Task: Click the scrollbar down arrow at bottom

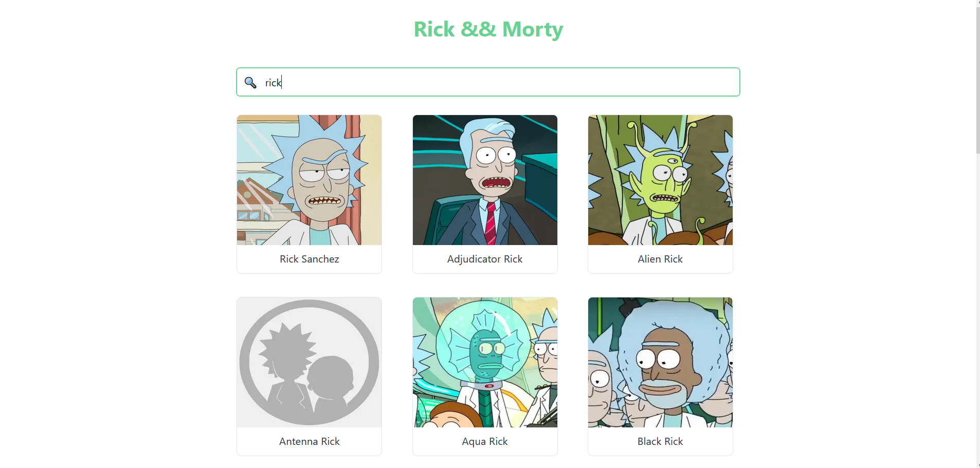Action: coord(978,465)
